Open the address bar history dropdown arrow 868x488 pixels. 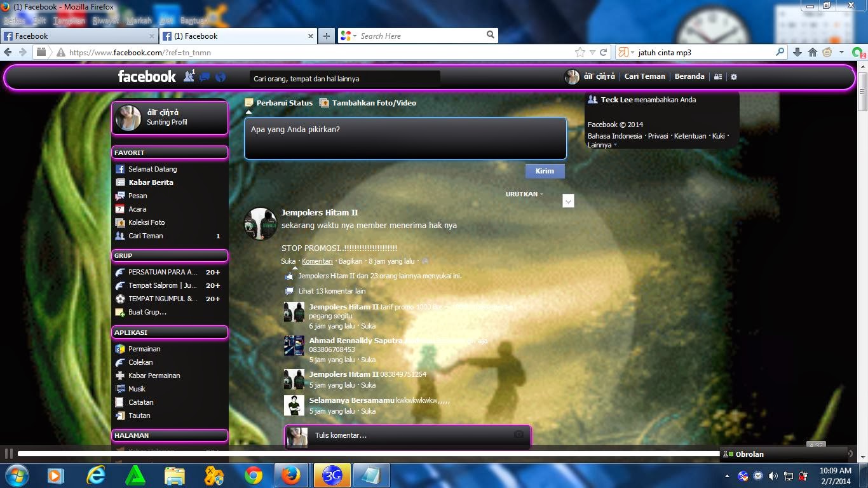(x=592, y=53)
